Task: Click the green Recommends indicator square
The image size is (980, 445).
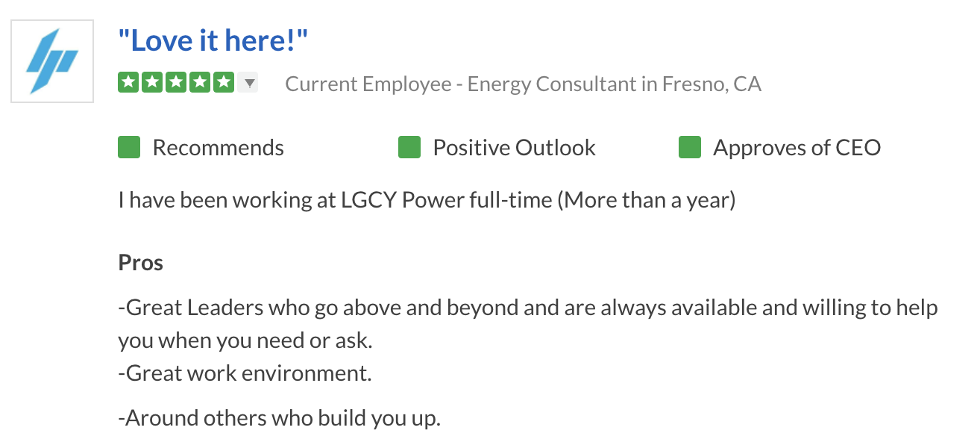Action: click(129, 148)
